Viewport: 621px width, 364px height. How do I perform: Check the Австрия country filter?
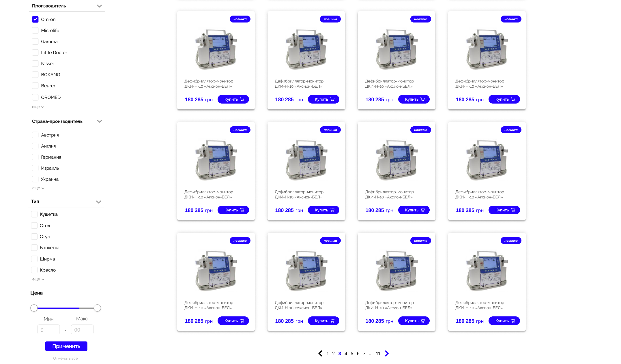coord(35,135)
